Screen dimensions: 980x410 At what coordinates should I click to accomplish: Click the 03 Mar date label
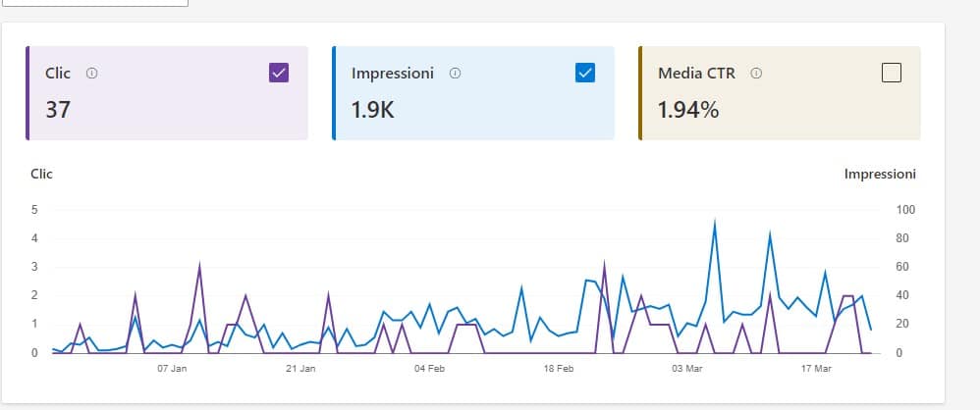tap(686, 369)
